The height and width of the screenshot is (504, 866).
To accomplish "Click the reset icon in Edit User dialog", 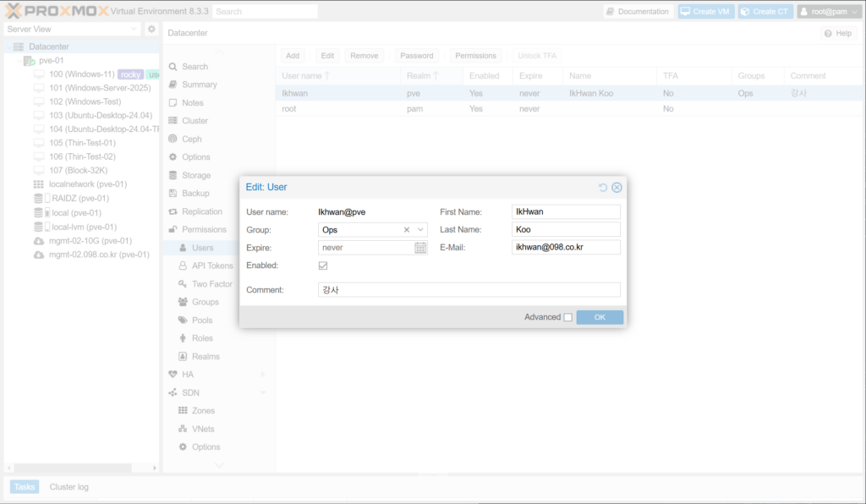I will coord(603,187).
